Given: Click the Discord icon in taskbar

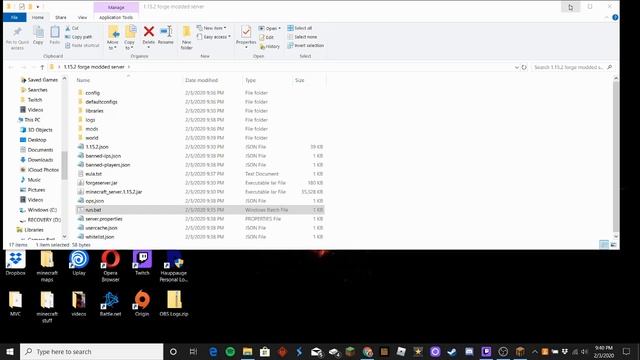Looking at the screenshot, I should tap(469, 351).
